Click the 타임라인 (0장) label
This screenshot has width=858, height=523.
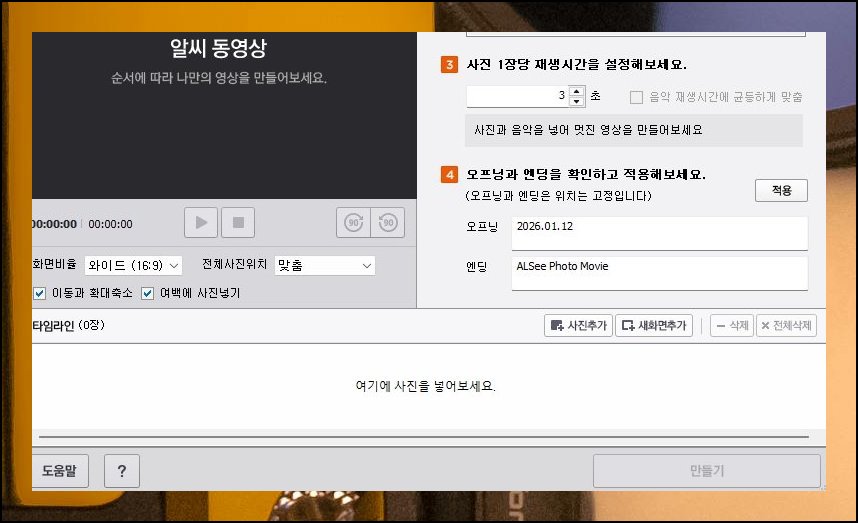click(x=68, y=326)
